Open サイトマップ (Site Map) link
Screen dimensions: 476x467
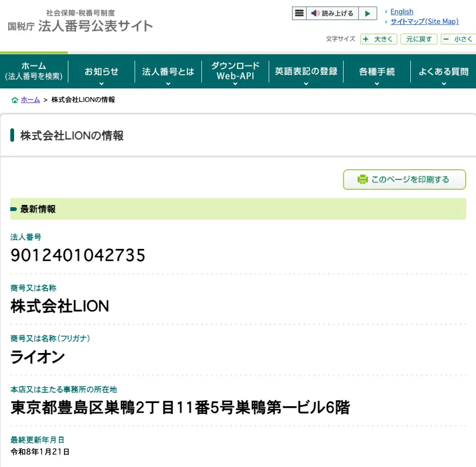[x=424, y=21]
